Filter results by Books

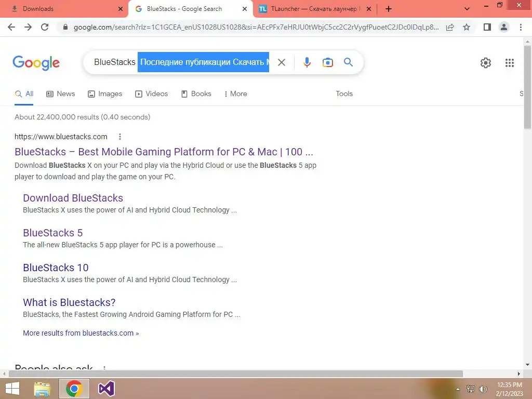tap(196, 94)
